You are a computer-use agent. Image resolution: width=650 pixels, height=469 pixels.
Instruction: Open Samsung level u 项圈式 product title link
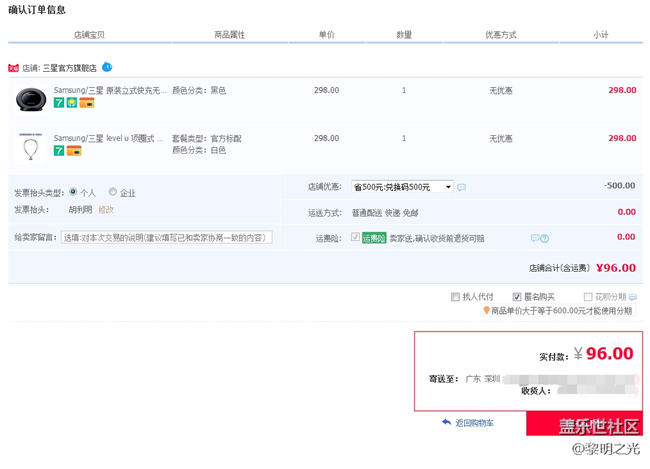pyautogui.click(x=109, y=139)
